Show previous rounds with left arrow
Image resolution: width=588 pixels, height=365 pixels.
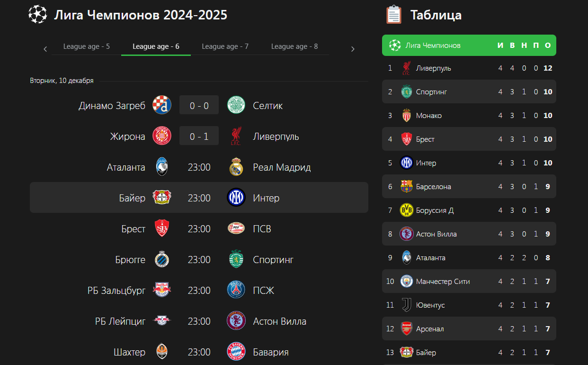point(45,49)
